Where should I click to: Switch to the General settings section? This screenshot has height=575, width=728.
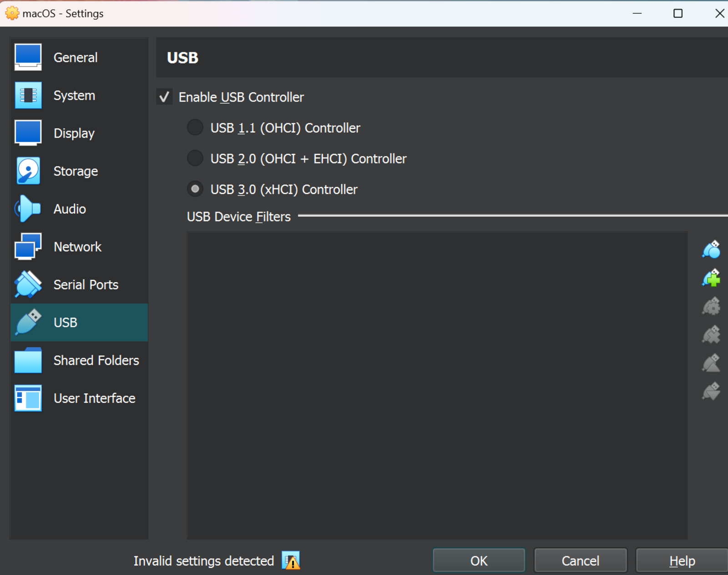click(x=75, y=57)
